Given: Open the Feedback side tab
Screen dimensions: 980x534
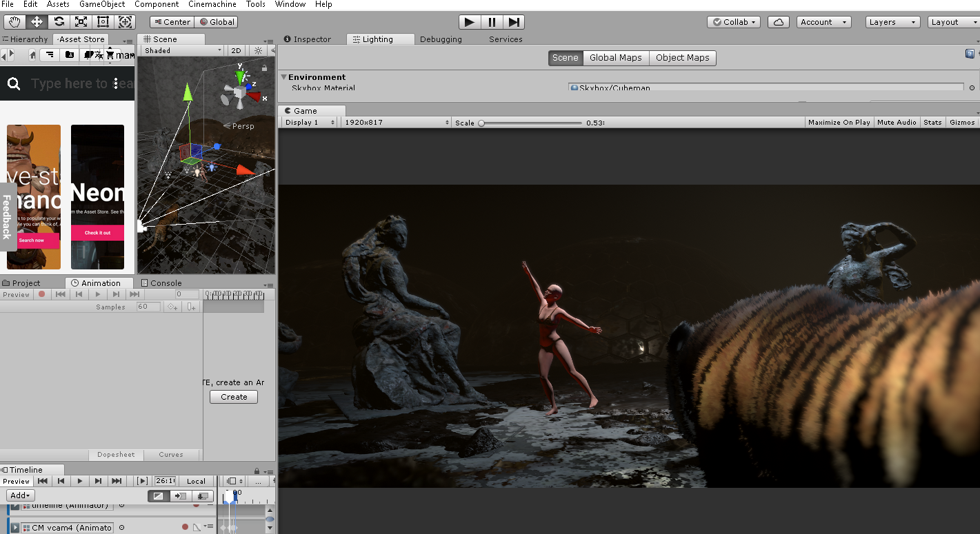Looking at the screenshot, I should click(7, 217).
